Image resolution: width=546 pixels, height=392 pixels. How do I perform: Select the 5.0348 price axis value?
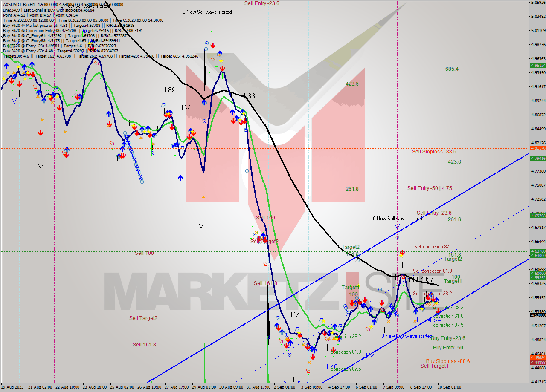[539, 17]
